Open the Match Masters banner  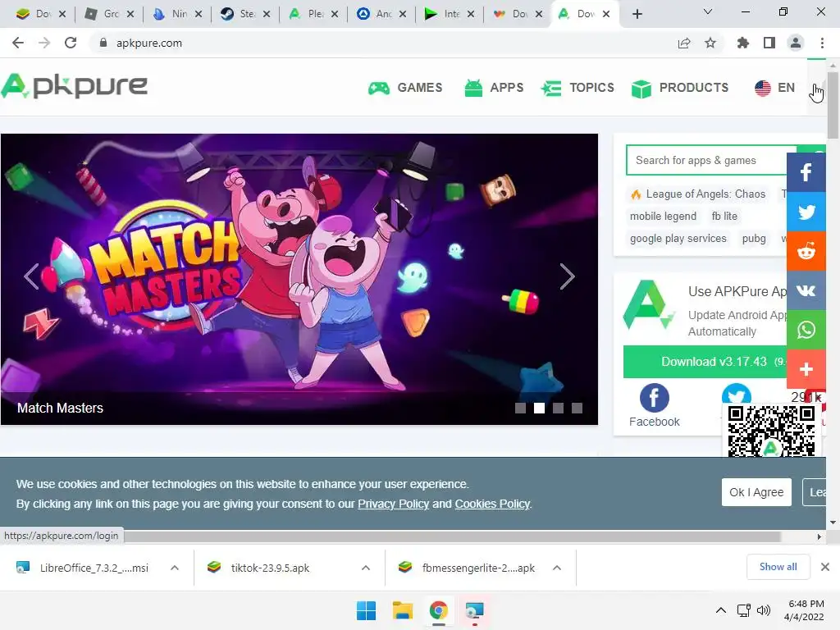click(x=299, y=279)
